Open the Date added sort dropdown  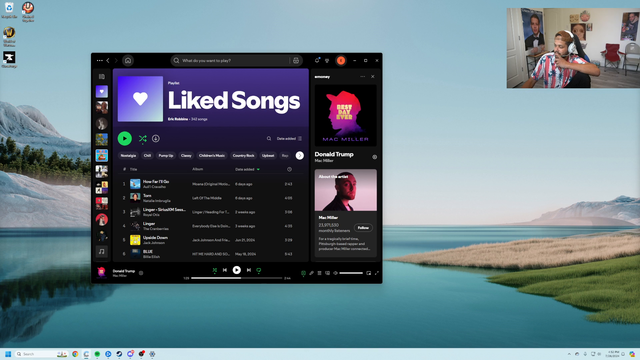tap(289, 139)
